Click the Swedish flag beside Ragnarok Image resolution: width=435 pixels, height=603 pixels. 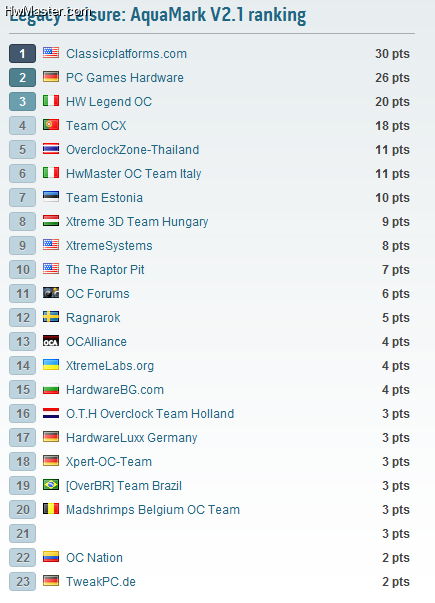51,316
